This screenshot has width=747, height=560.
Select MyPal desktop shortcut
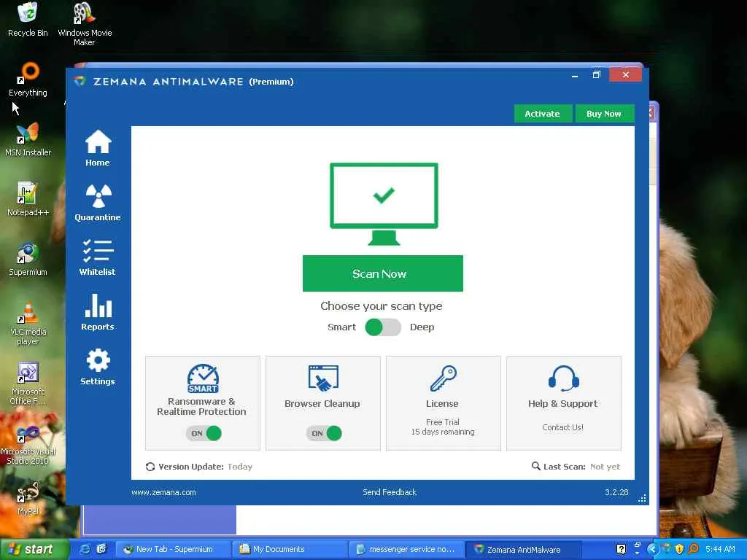click(x=28, y=499)
